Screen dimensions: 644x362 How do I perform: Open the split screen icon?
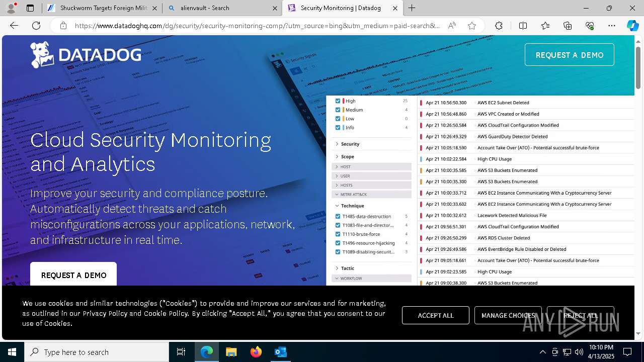coord(523,26)
